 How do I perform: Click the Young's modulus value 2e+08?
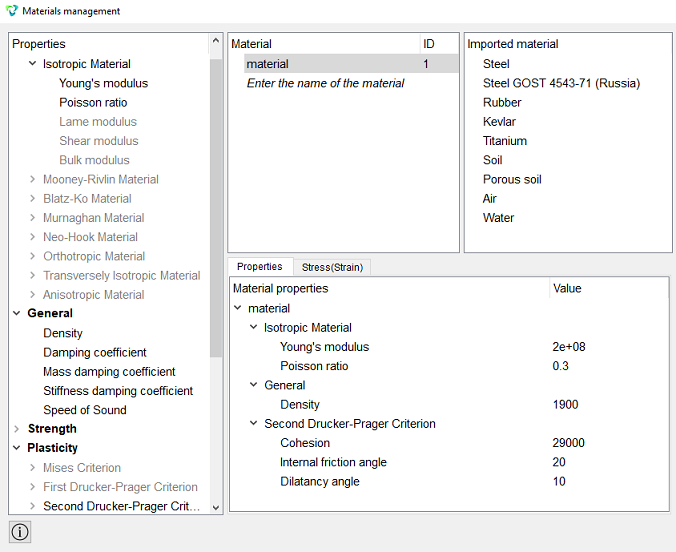point(569,347)
